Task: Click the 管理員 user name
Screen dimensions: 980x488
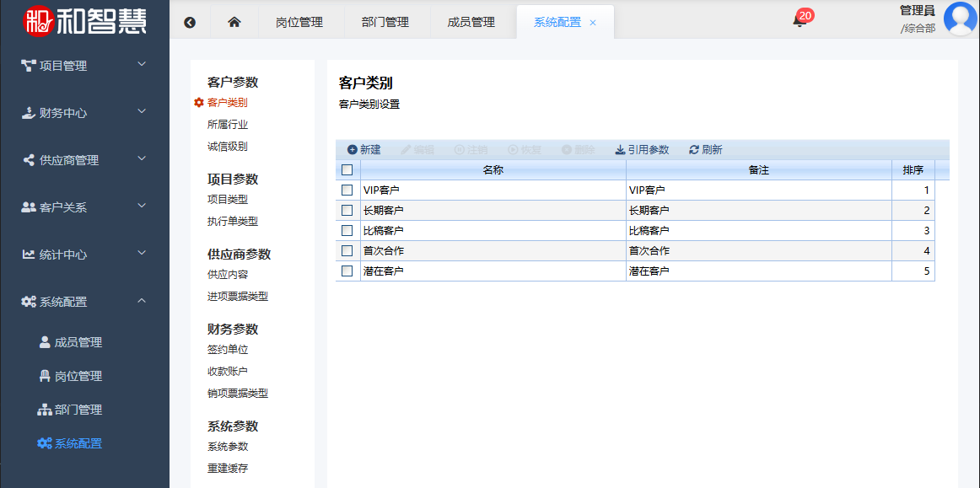Action: pos(917,11)
